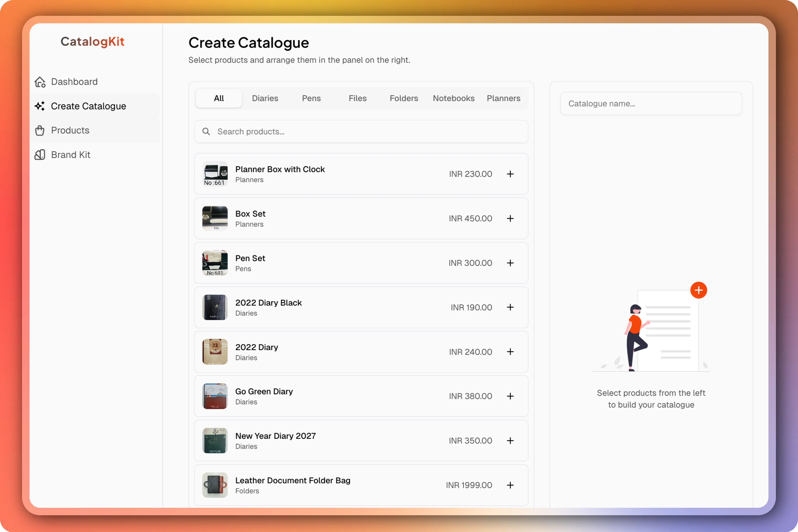Image resolution: width=798 pixels, height=532 pixels.
Task: Click the Brand Kit swatch icon
Action: (x=40, y=155)
